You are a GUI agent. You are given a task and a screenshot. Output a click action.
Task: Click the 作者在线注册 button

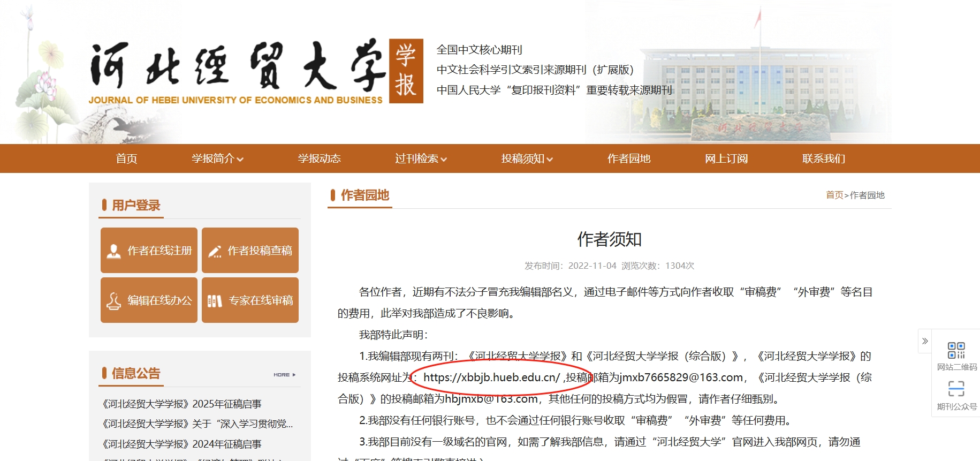[x=149, y=251]
